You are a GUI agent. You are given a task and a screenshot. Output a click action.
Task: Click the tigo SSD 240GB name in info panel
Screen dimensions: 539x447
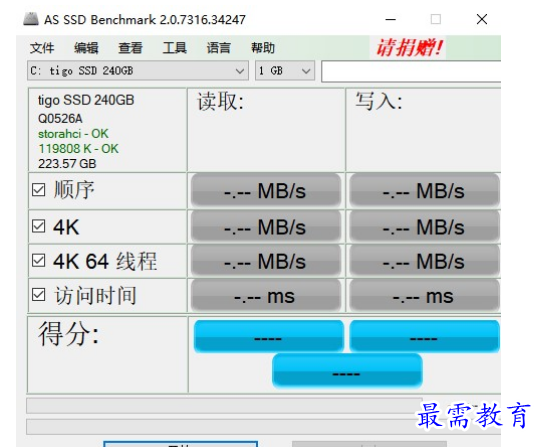point(86,100)
